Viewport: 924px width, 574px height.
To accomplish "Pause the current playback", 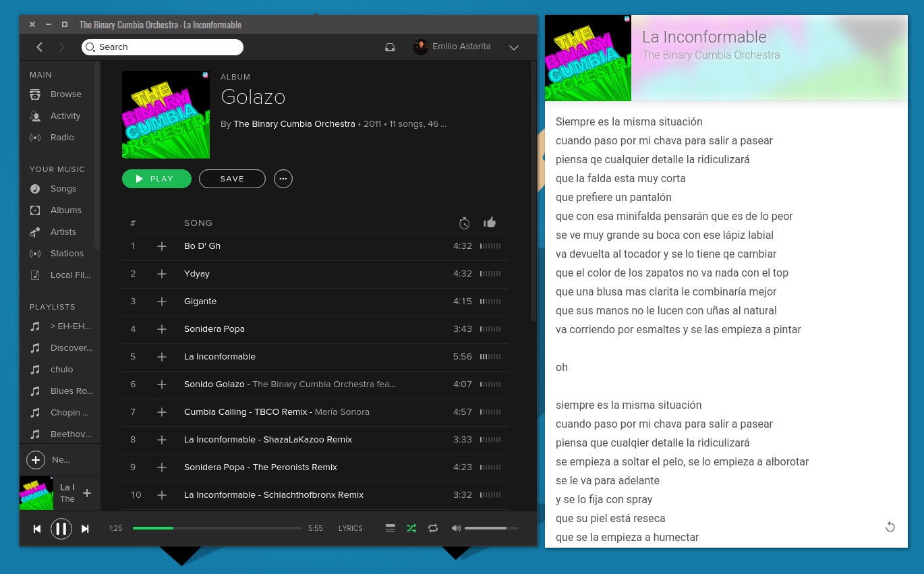I will pos(61,529).
